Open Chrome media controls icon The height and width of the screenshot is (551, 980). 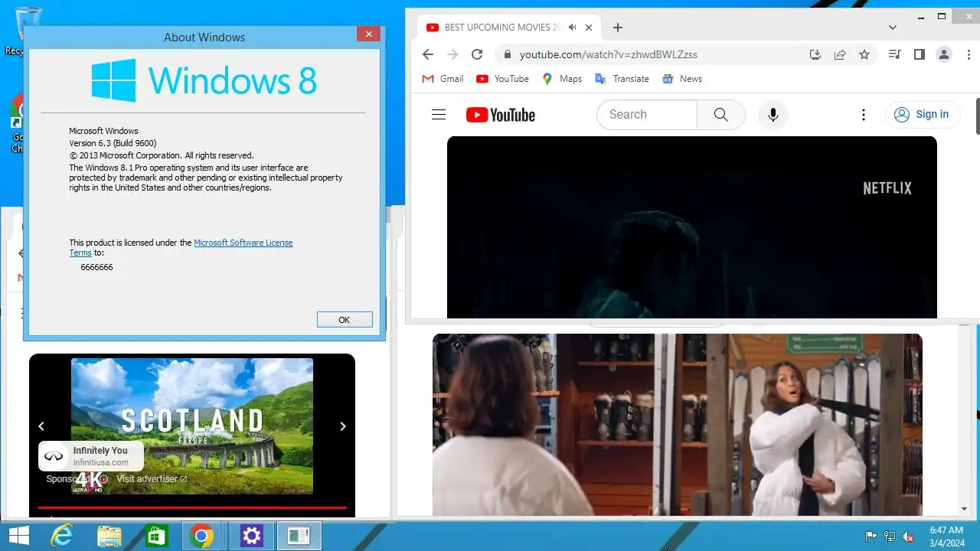[894, 54]
